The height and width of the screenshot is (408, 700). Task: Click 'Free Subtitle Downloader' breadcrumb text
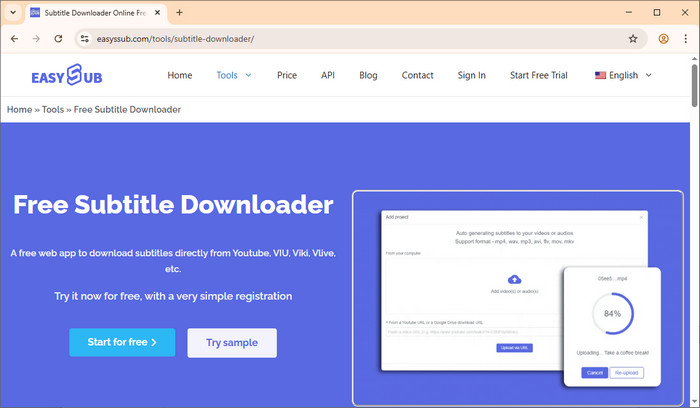click(127, 109)
